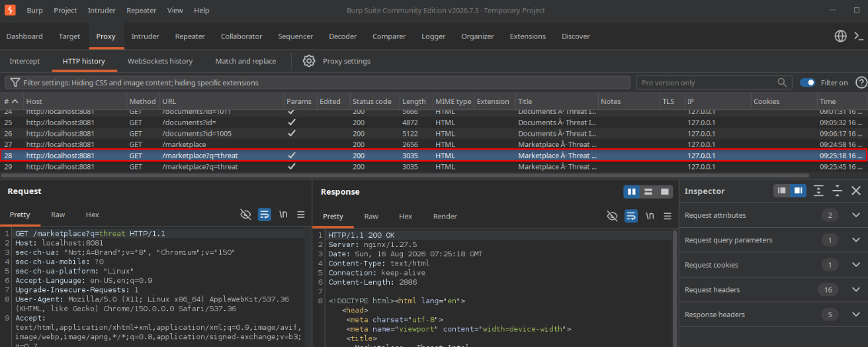
Task: Click the globe browser icon in top bar
Action: click(840, 36)
